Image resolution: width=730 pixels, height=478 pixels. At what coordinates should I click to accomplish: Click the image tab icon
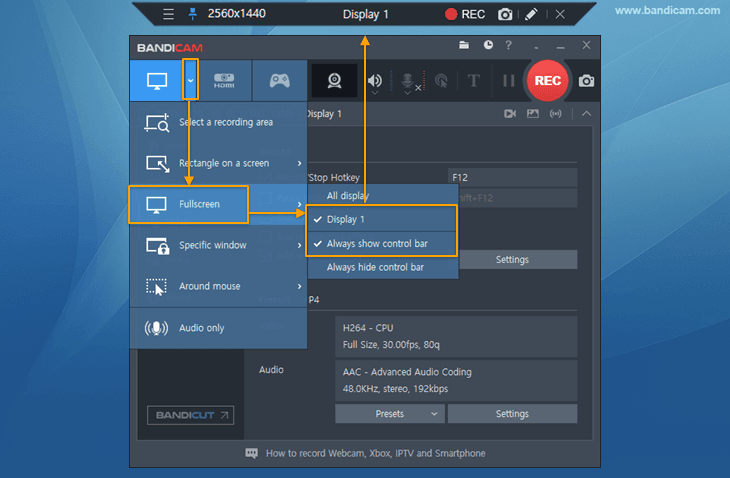pos(533,114)
